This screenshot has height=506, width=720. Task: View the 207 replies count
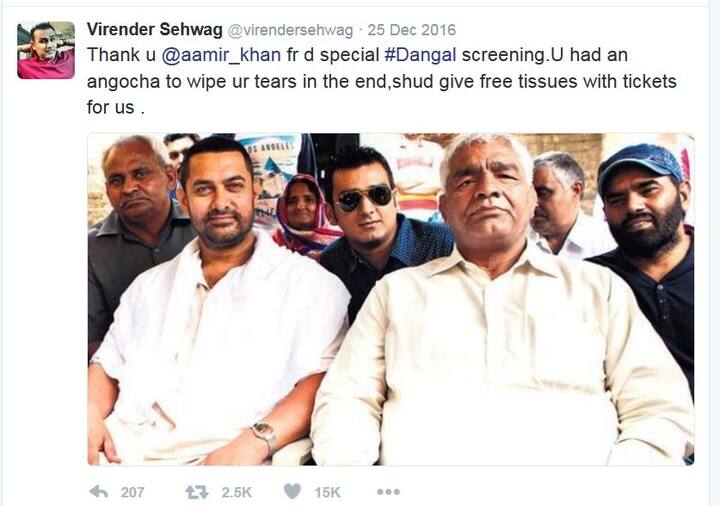[x=132, y=493]
